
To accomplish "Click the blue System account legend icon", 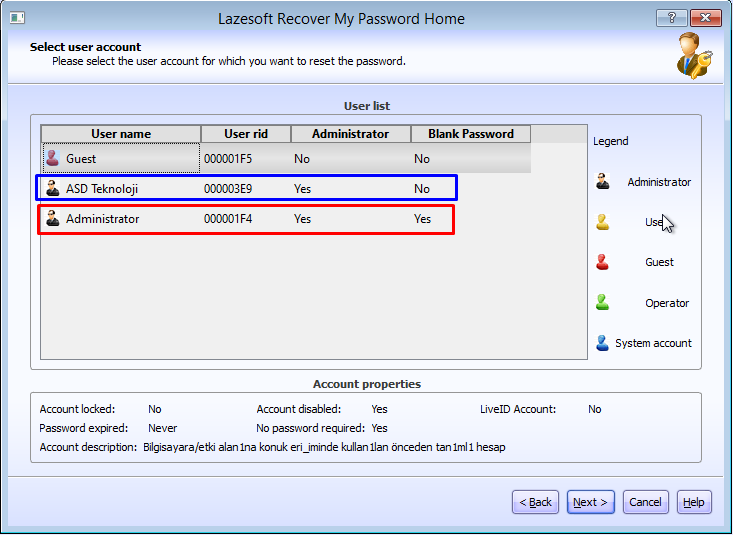I will [603, 343].
